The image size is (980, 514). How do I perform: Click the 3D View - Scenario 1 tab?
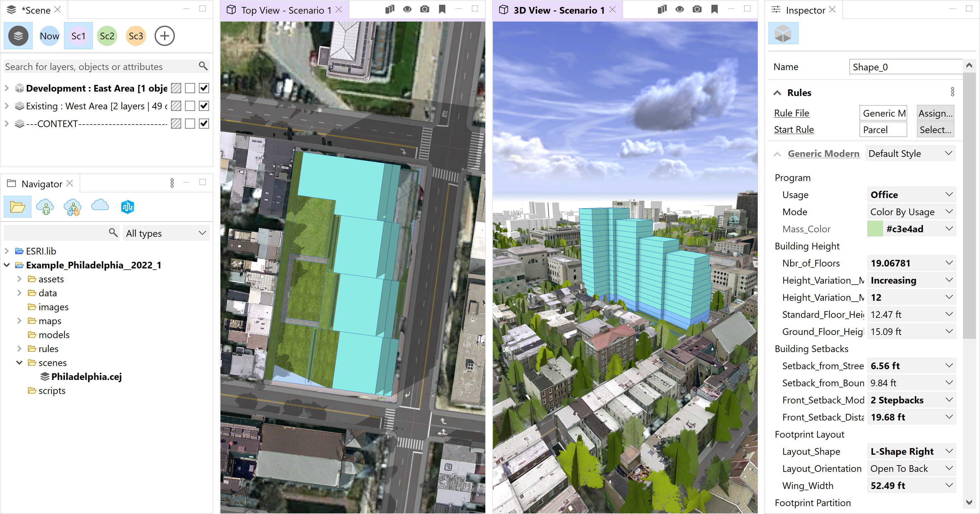pos(558,9)
